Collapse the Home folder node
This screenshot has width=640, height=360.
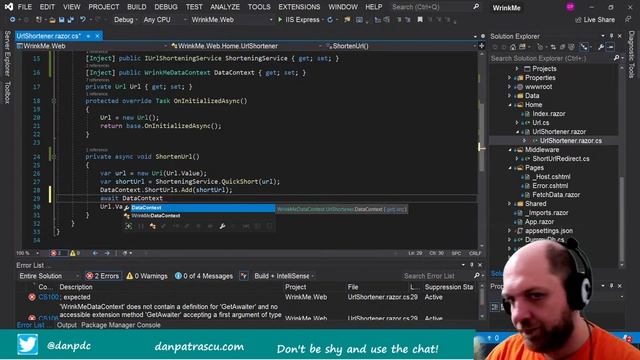509,105
